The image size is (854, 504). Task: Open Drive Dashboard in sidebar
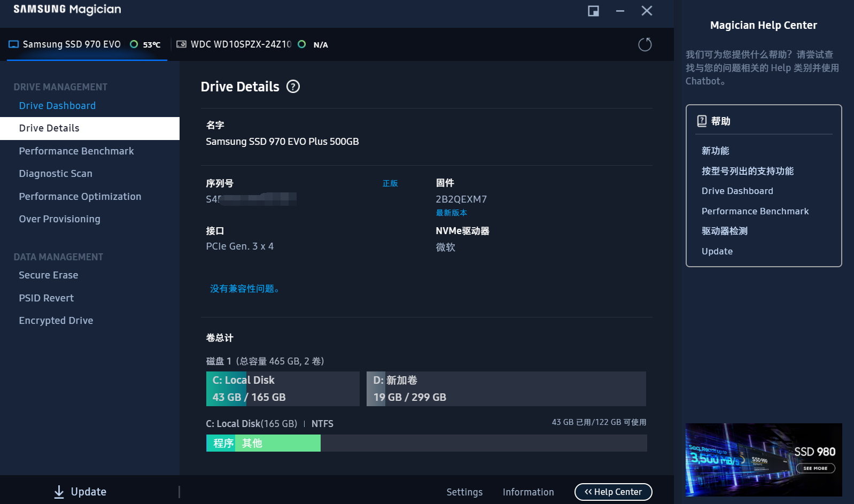click(57, 106)
